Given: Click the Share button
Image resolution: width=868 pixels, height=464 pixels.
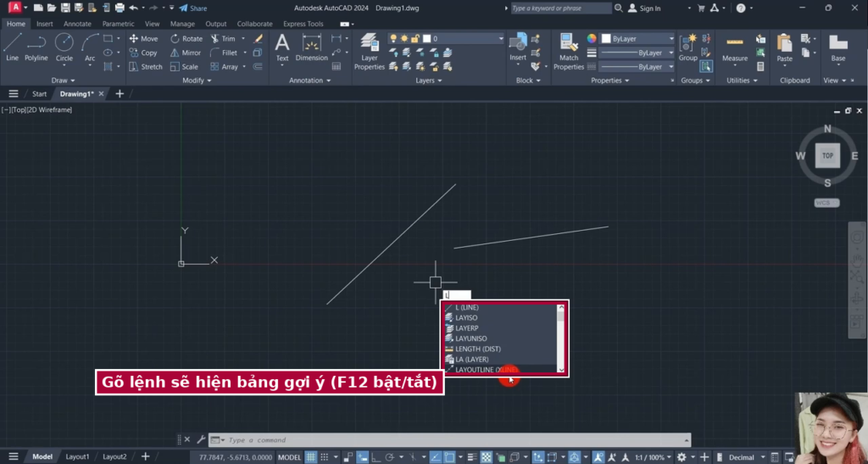Looking at the screenshot, I should point(192,8).
